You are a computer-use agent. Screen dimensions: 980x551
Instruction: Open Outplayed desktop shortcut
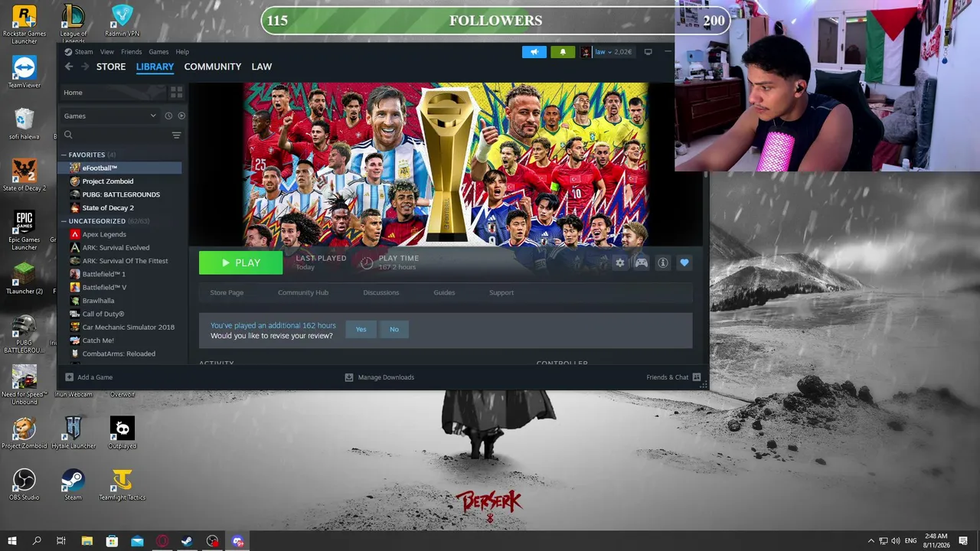[x=122, y=433]
